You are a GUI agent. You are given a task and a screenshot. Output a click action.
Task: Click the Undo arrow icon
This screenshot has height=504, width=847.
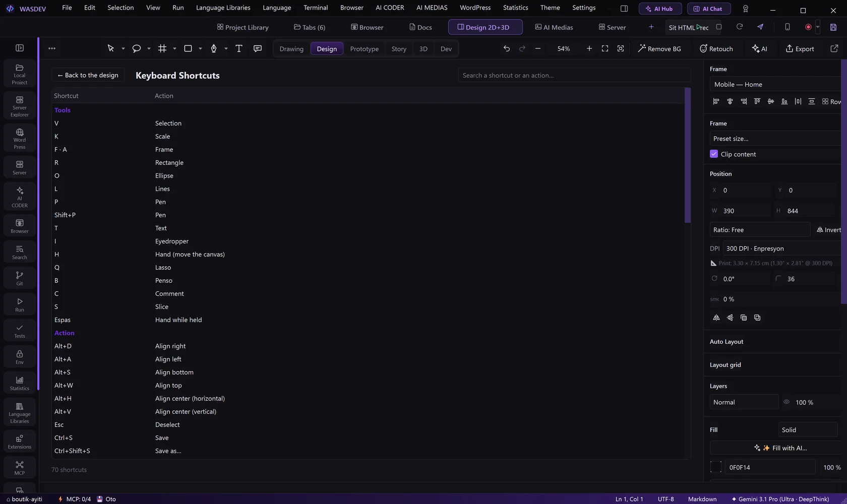pos(507,48)
